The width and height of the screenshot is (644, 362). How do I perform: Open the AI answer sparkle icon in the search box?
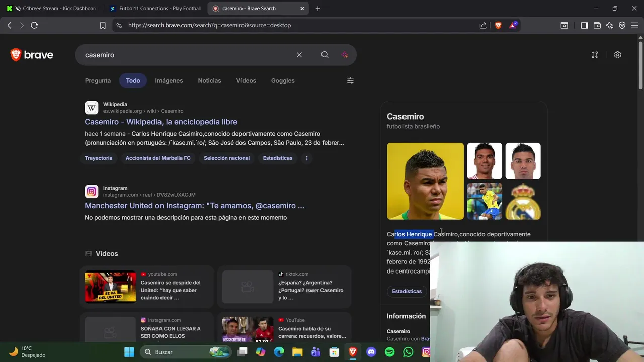[345, 55]
